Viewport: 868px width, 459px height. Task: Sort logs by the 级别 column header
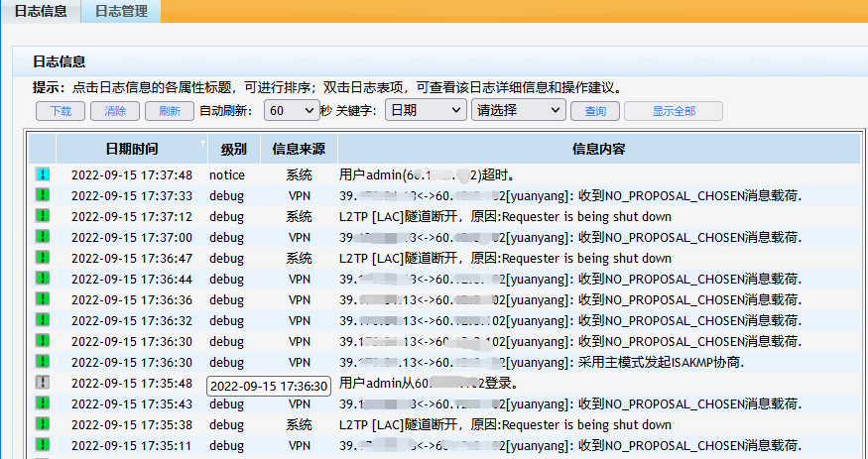[x=234, y=150]
